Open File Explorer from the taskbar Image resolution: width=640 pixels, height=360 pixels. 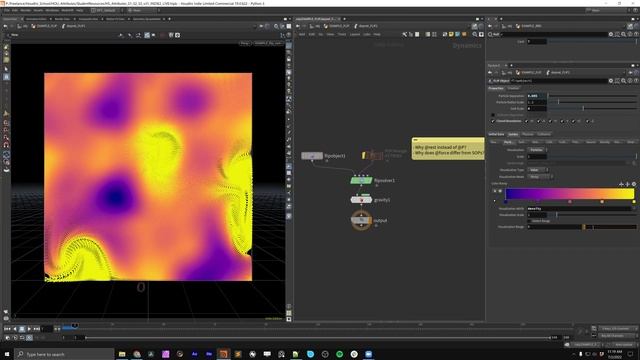tap(122, 354)
